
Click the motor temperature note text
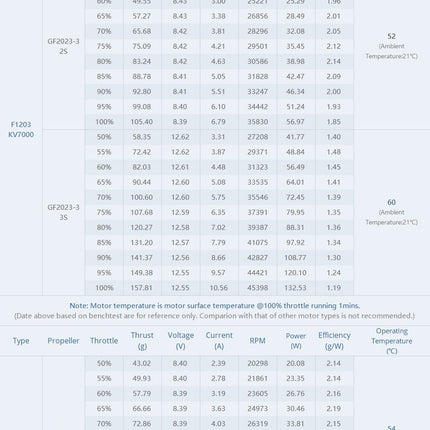click(x=215, y=306)
